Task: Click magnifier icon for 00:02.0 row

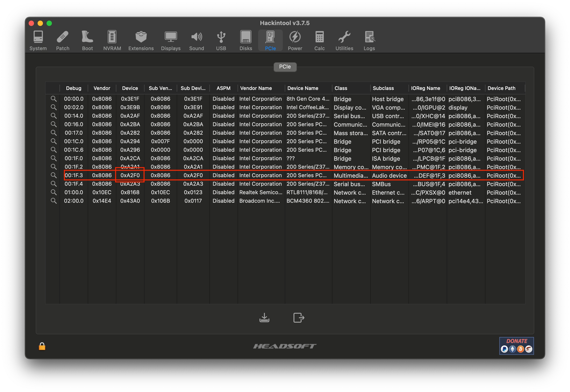Action: (x=53, y=107)
